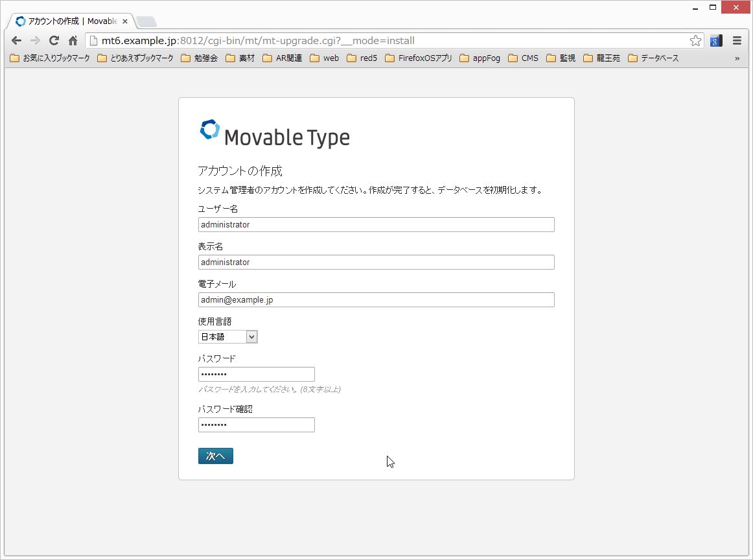Viewport: 753px width, 560px height.
Task: Open the とりあえずブックマーク bookmark folder
Action: [135, 58]
